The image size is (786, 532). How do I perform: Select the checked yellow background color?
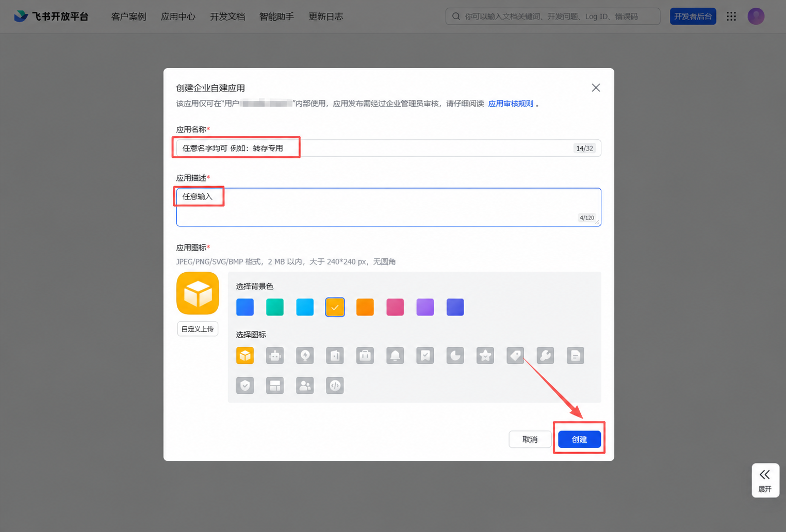(335, 307)
